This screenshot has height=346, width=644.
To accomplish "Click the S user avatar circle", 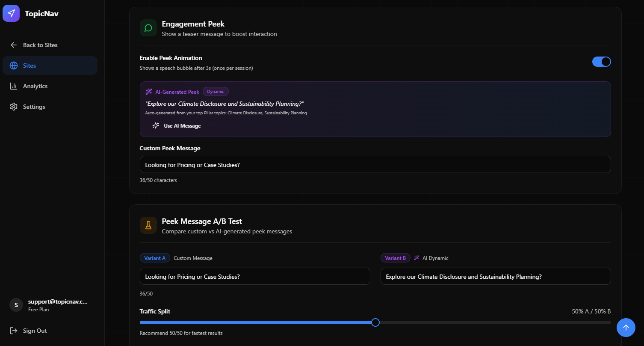I will tap(16, 305).
